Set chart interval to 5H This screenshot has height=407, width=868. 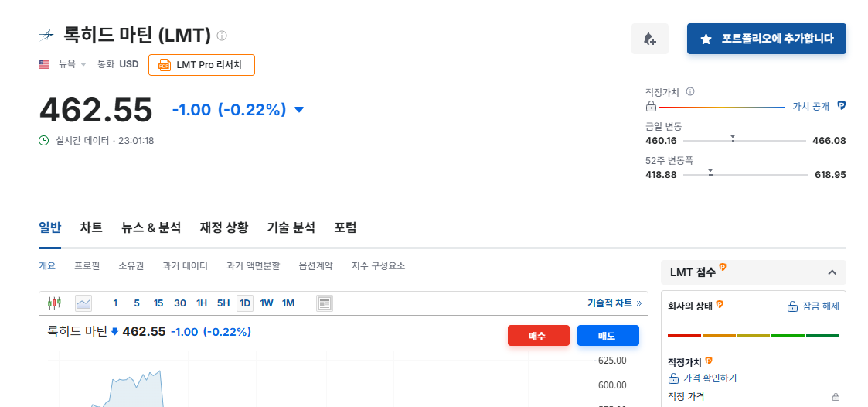pos(223,303)
